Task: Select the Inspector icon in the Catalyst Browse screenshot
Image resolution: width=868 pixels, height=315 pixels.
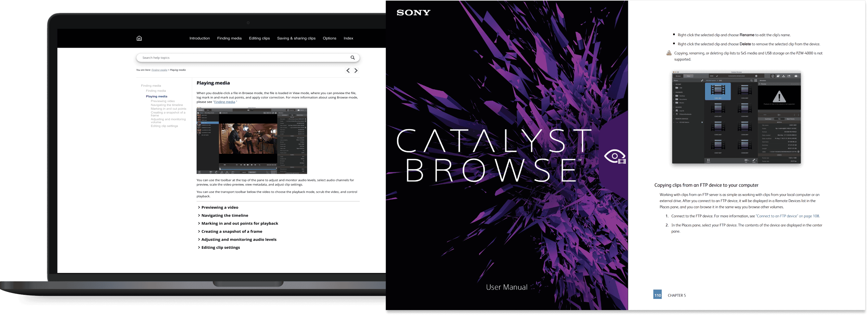Action: [x=772, y=76]
